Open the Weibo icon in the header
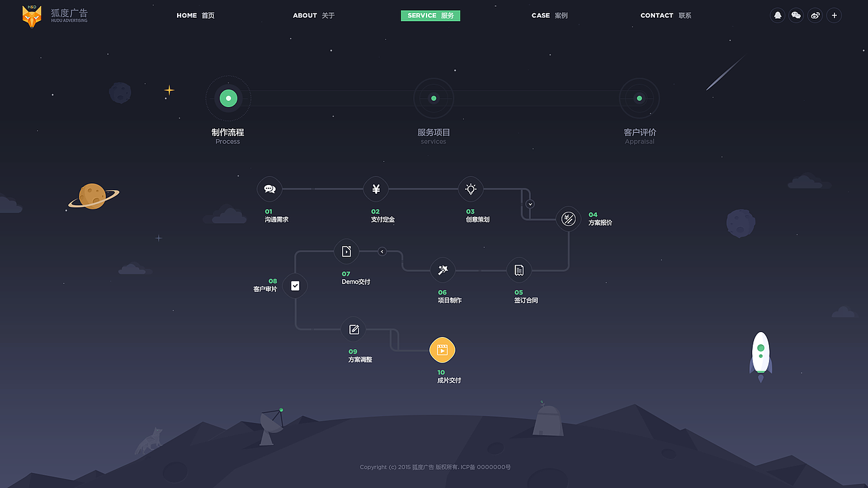The height and width of the screenshot is (488, 868). click(x=815, y=16)
